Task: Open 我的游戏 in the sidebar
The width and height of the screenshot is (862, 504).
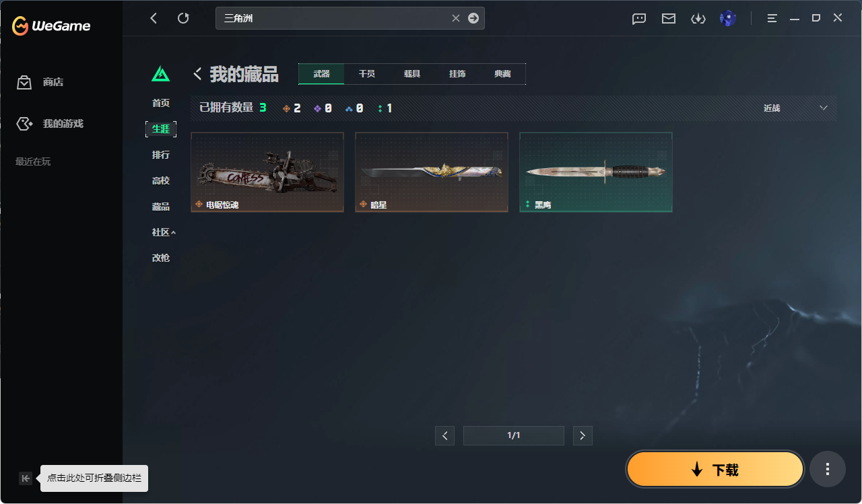Action: (63, 124)
